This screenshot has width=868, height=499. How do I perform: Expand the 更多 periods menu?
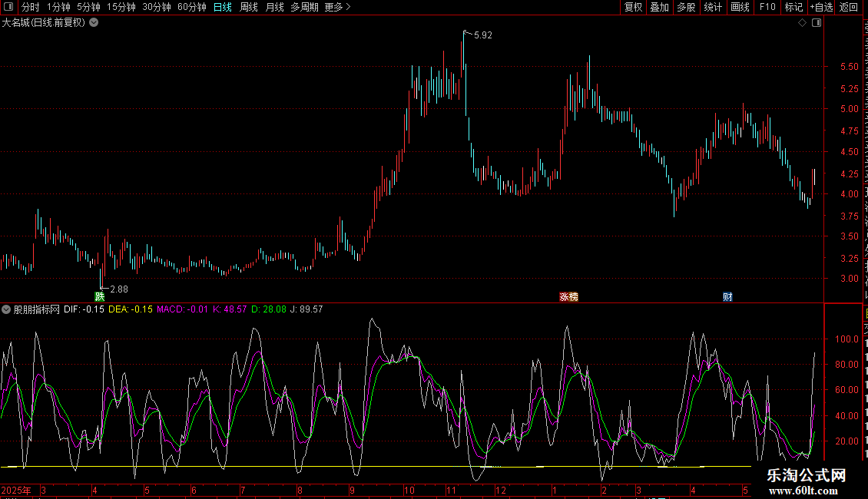point(337,7)
